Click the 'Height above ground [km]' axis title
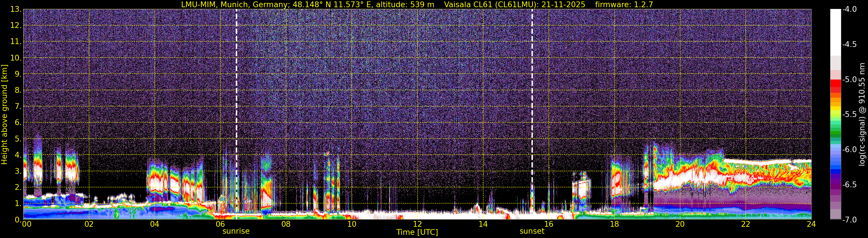Screen dimensions: 868x238 coord(4,114)
